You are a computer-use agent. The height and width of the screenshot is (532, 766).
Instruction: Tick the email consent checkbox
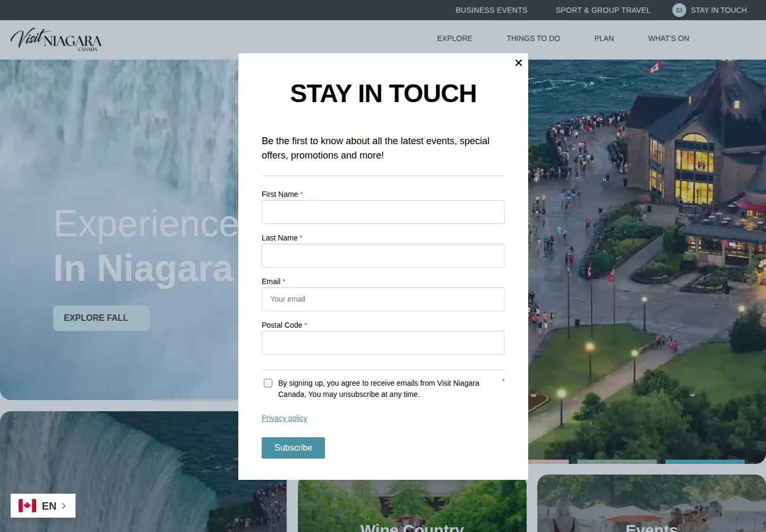click(x=268, y=383)
